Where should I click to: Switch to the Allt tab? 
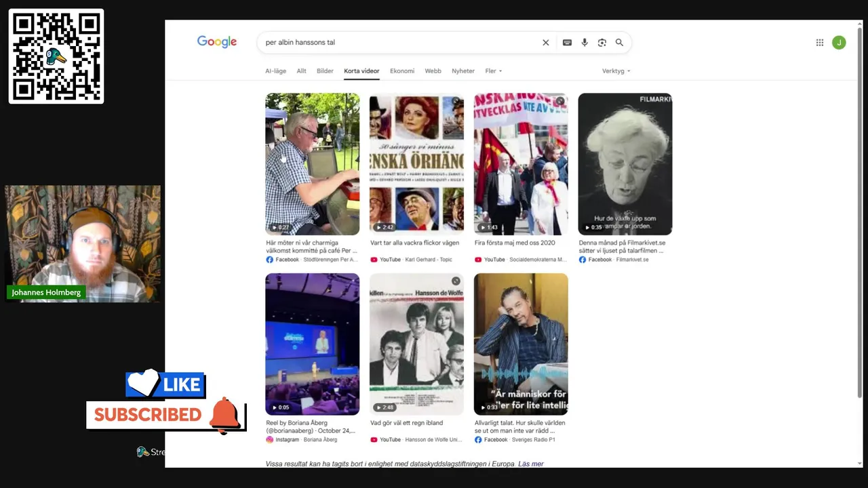point(301,71)
